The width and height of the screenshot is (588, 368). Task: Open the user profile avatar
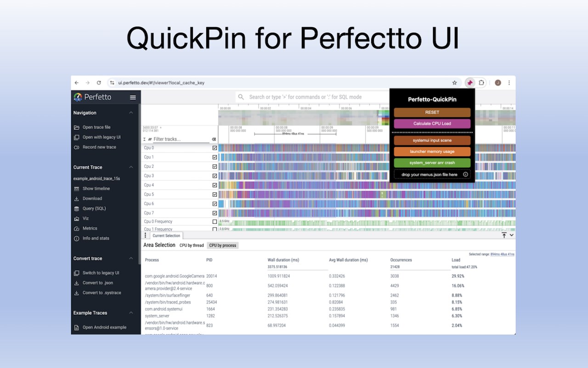[x=498, y=83]
